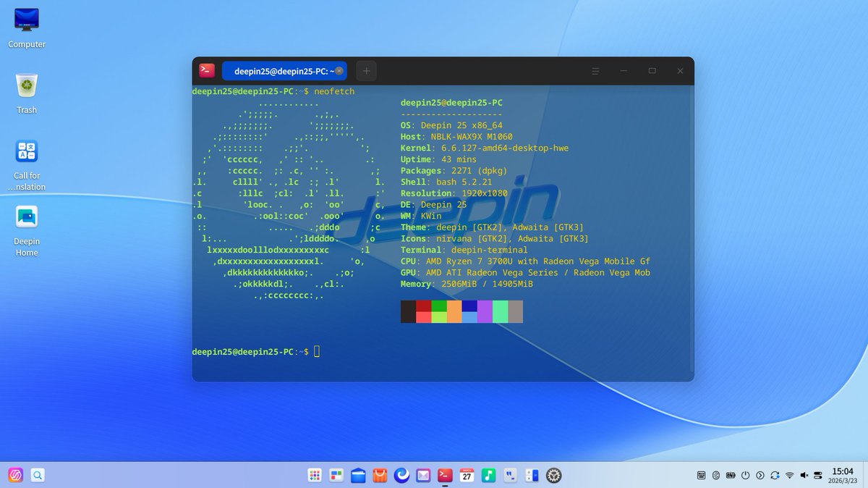This screenshot has height=488, width=868.
Task: Open the 15:04 clock and date
Action: coord(843,475)
